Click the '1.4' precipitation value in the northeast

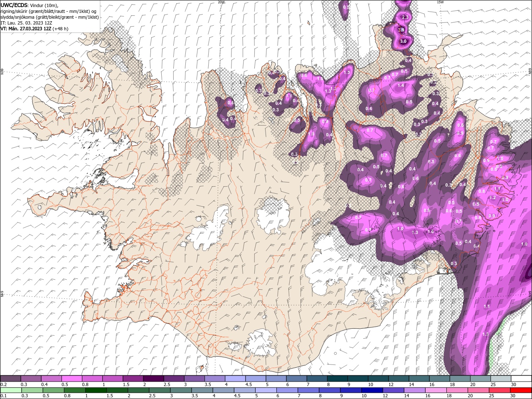pyautogui.click(x=401, y=85)
